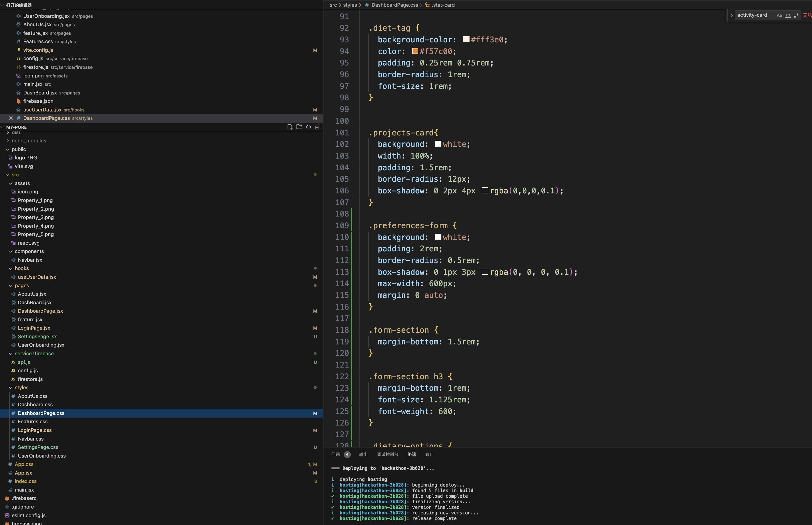Click the New File icon in explorer
812x525 pixels.
click(x=290, y=127)
